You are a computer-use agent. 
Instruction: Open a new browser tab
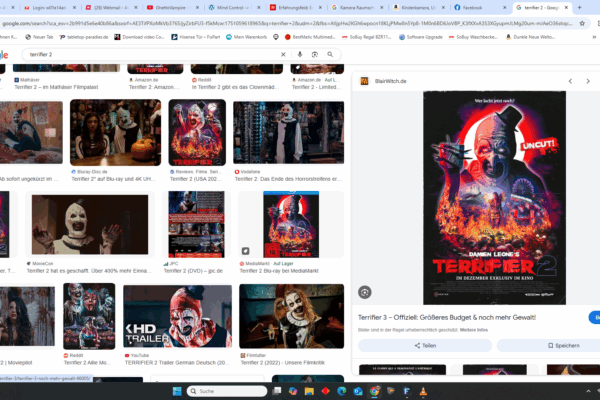[579, 7]
